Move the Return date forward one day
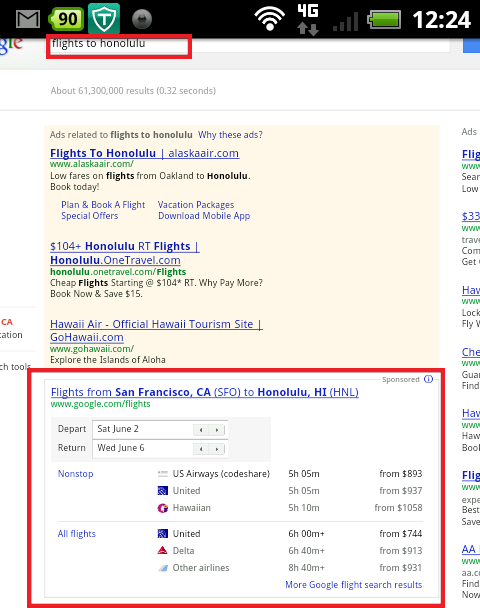 tap(217, 449)
